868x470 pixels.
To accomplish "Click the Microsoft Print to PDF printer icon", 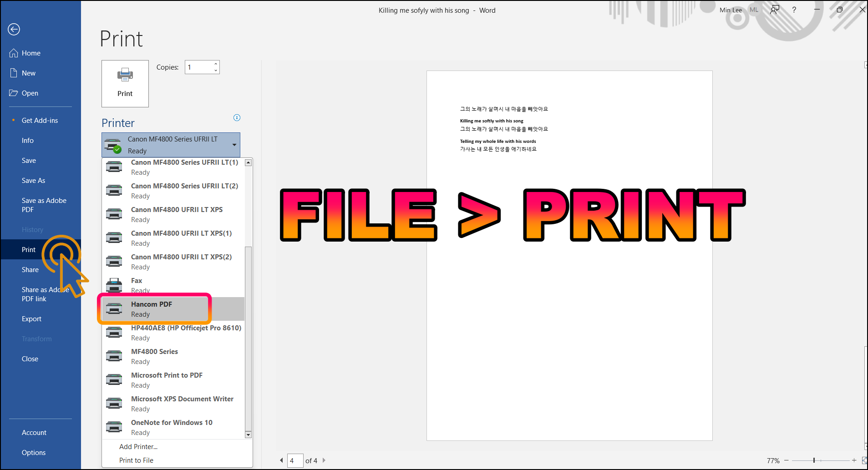I will pyautogui.click(x=114, y=380).
